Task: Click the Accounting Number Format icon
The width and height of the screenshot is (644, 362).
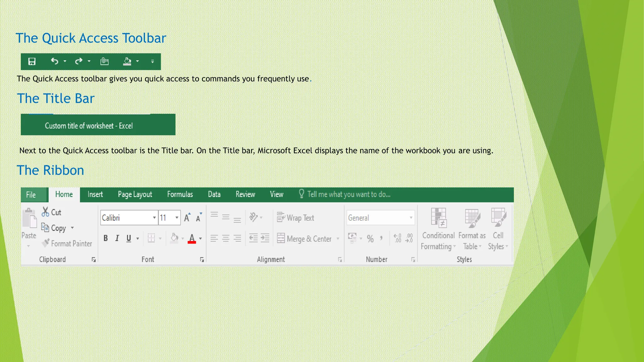Action: (352, 238)
